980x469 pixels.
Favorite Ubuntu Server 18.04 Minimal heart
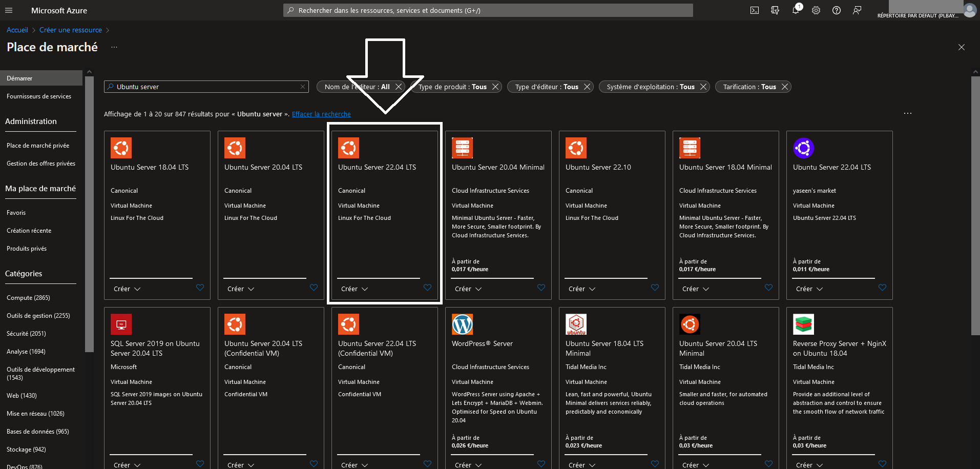coord(769,288)
